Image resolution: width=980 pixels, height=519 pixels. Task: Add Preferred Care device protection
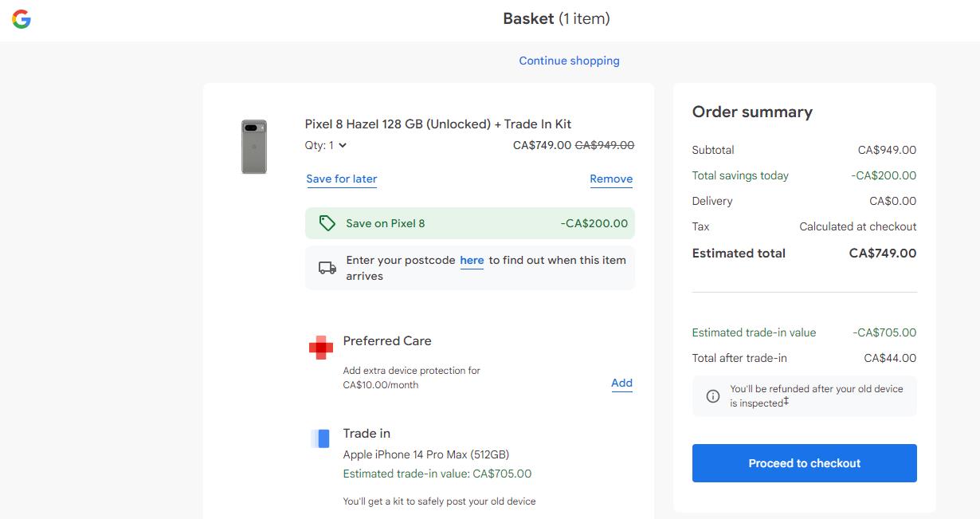tap(621, 383)
